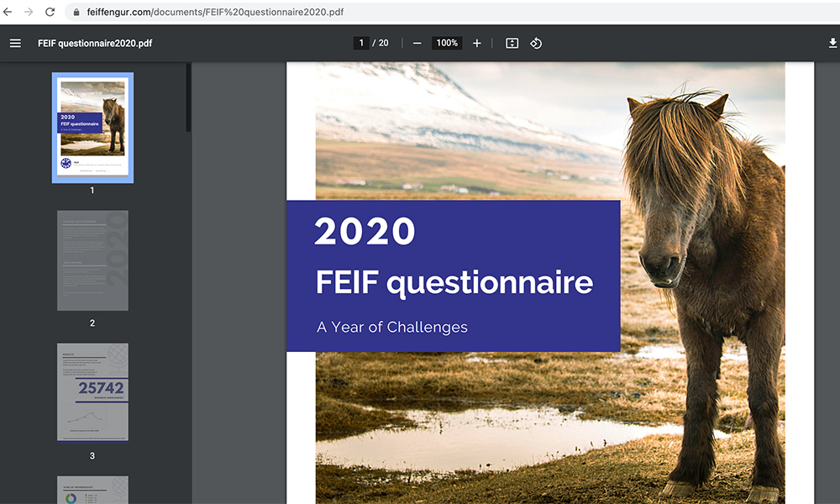
Task: Click the 'A Year of Challenges' subtitle
Action: (x=392, y=327)
